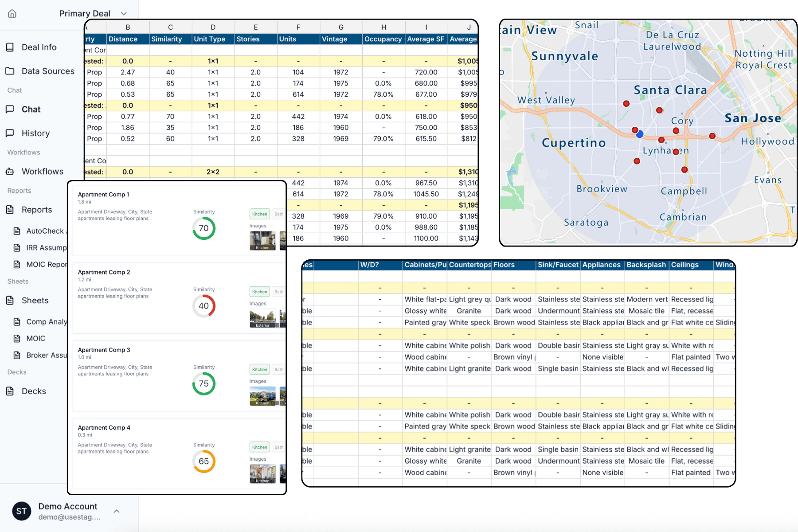The height and width of the screenshot is (532, 798).
Task: Open the Sheets sidebar icon
Action: tap(10, 300)
